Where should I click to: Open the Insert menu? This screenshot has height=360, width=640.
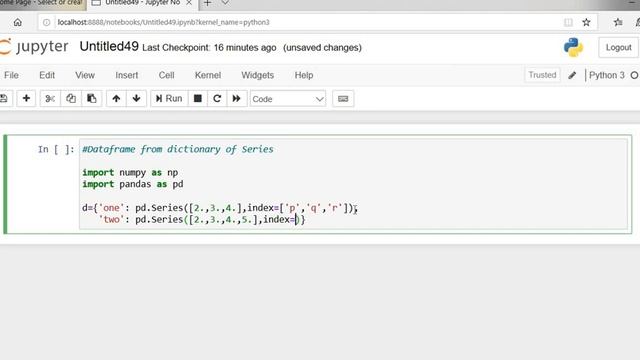(x=127, y=75)
